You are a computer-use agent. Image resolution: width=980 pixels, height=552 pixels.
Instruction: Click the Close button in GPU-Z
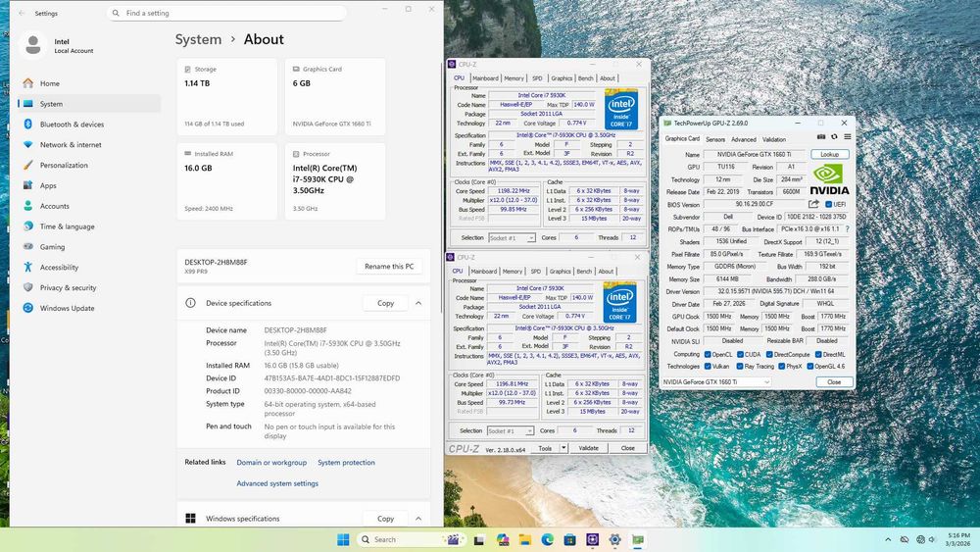[x=834, y=382]
